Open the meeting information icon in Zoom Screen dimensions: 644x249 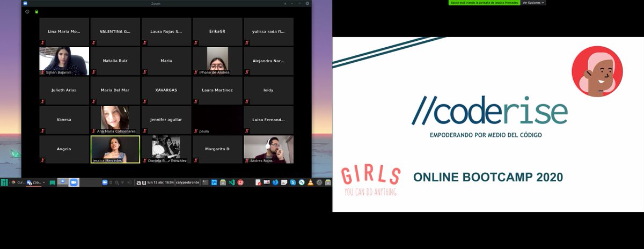tap(27, 11)
